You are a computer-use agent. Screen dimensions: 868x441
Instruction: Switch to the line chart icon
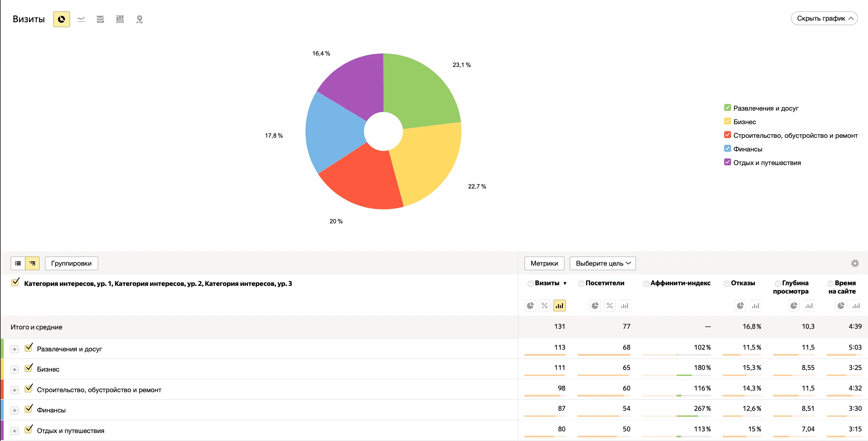point(81,19)
